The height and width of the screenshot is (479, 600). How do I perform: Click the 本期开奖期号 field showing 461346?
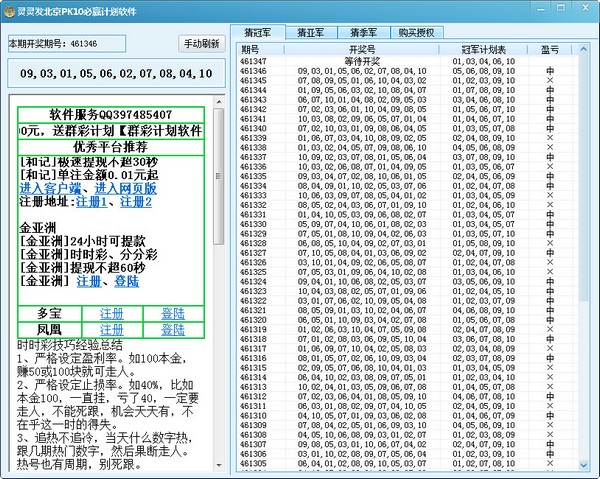[x=67, y=44]
